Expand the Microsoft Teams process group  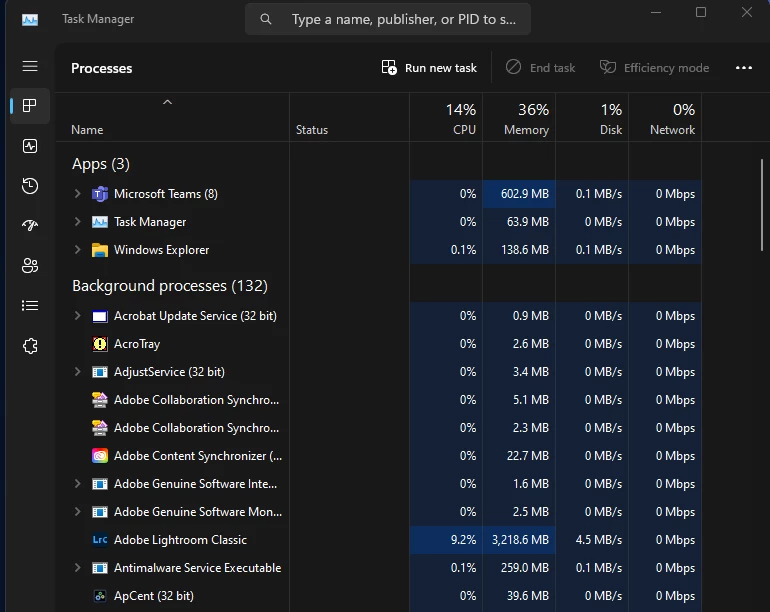[77, 194]
